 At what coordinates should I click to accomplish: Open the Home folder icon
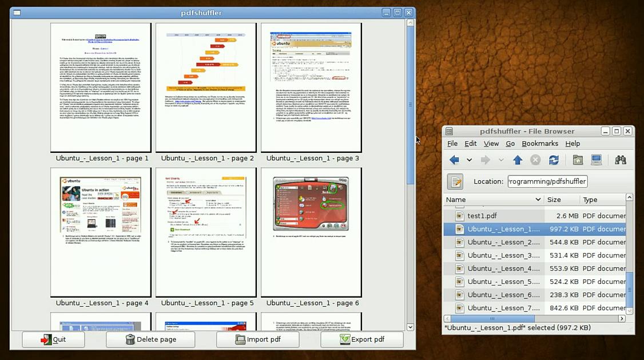tap(578, 160)
